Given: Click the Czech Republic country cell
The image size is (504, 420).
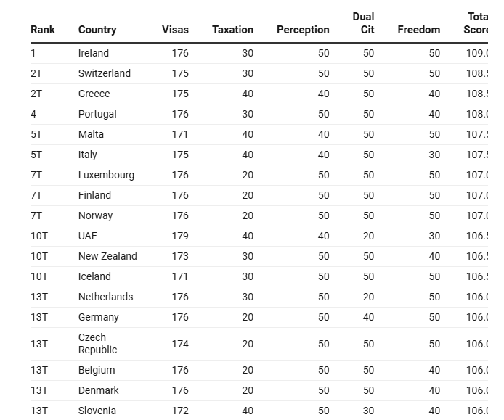Looking at the screenshot, I should click(x=97, y=343).
